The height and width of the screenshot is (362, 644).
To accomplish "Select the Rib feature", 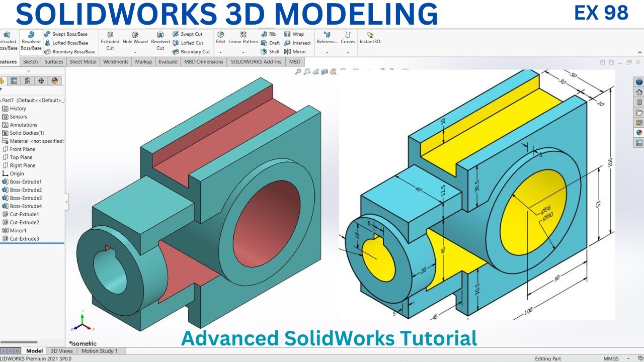I will point(268,34).
